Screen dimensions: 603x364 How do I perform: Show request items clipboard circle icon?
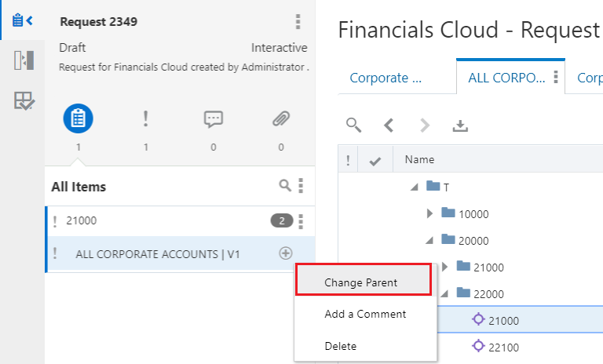[x=78, y=118]
